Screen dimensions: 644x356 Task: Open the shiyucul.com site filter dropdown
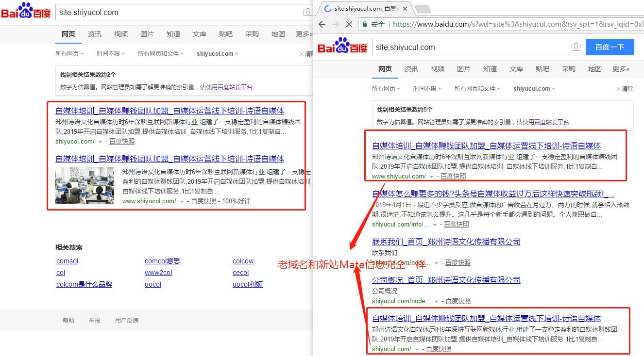(534, 89)
